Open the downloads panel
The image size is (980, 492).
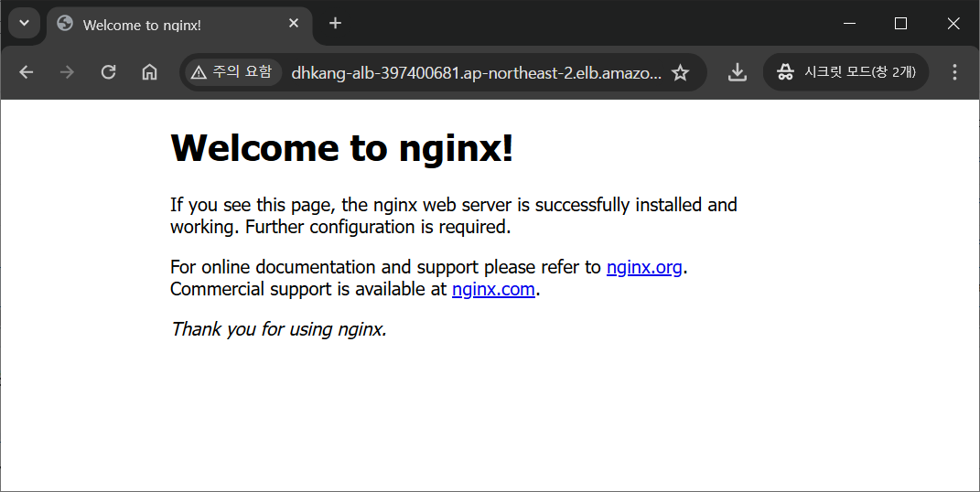pos(738,72)
